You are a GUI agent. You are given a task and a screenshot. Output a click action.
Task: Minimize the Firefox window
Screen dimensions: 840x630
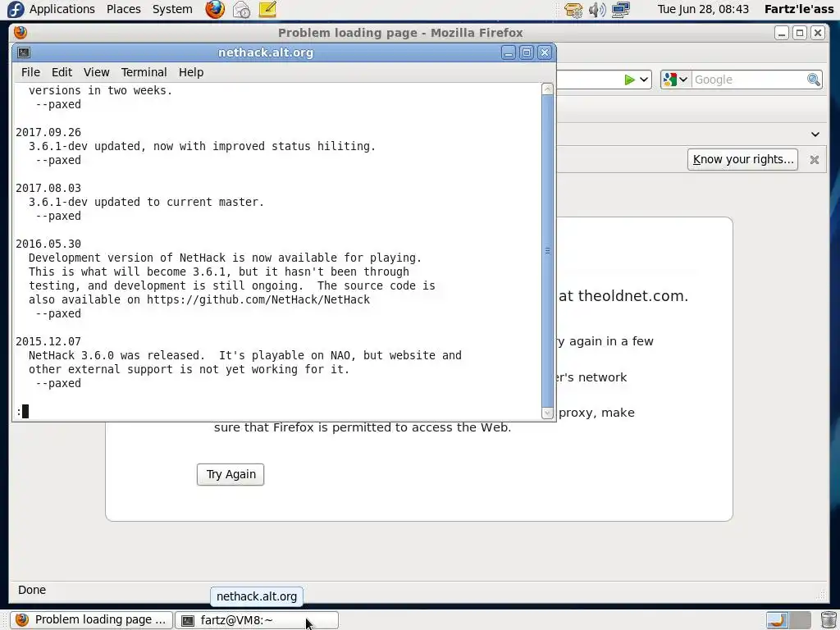coord(782,33)
